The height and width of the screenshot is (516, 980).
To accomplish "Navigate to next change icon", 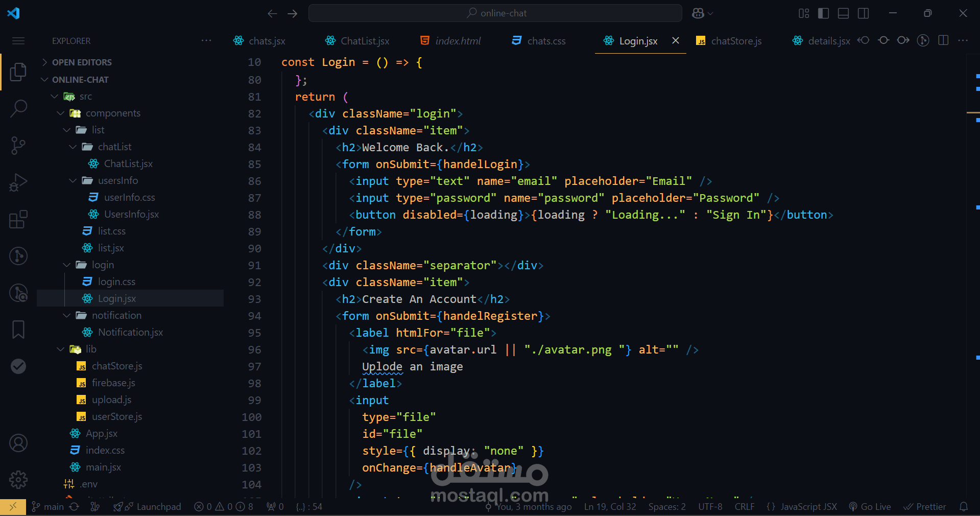I will pyautogui.click(x=903, y=40).
